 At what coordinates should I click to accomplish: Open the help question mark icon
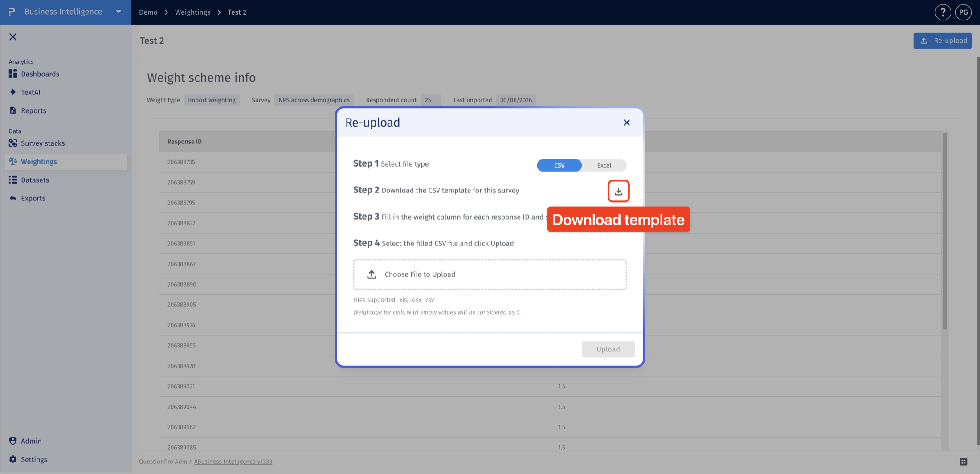tap(943, 12)
